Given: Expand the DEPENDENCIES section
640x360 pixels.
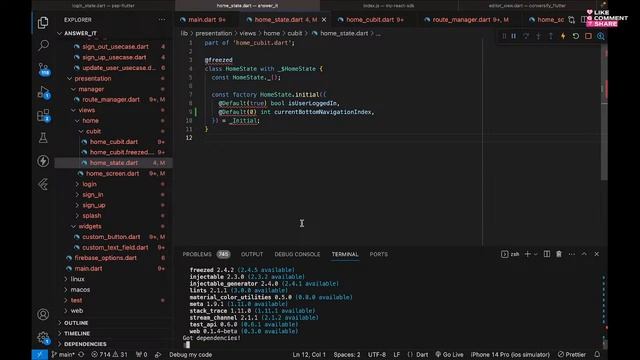Looking at the screenshot, I should coord(85,344).
